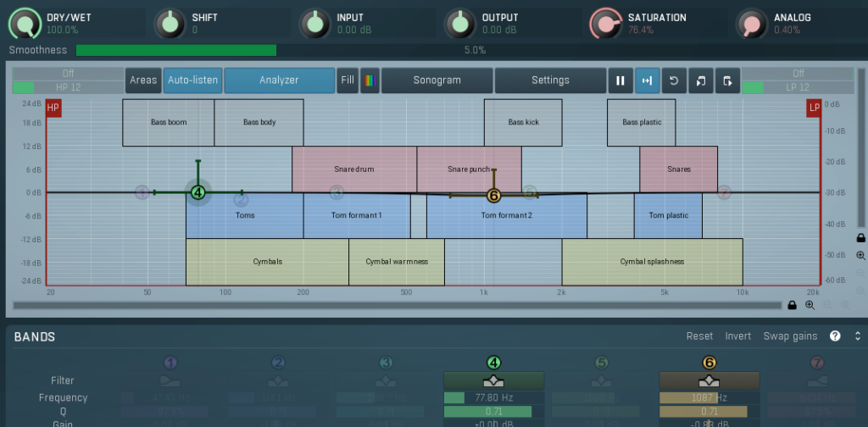Click the SHIFT knob
868x427 pixels.
click(x=170, y=24)
